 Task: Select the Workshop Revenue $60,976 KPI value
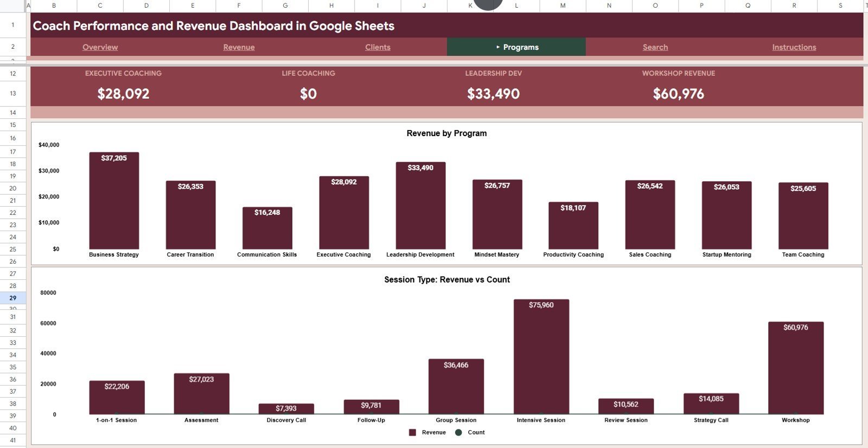click(678, 94)
